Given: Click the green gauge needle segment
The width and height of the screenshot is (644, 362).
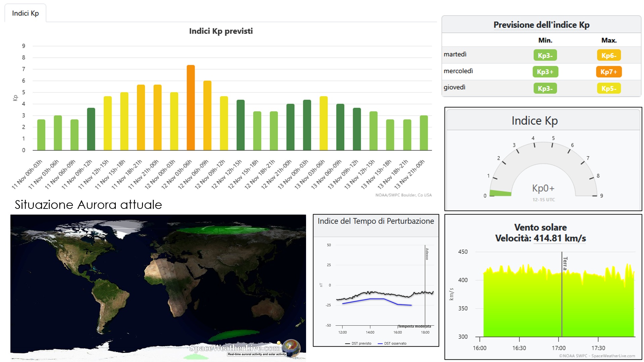Looking at the screenshot, I should [x=500, y=193].
